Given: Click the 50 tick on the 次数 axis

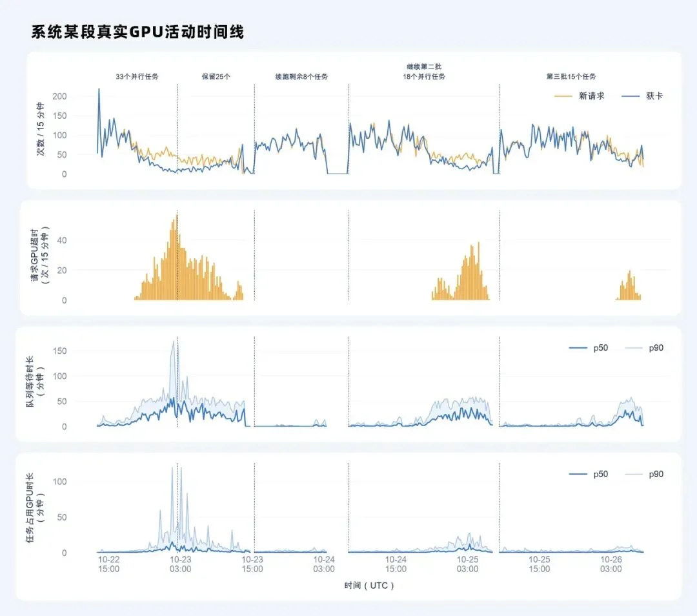Looking at the screenshot, I should point(62,155).
